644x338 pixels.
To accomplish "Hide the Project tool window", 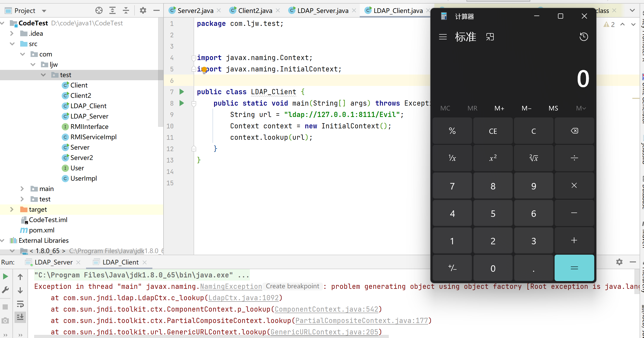I will point(157,11).
